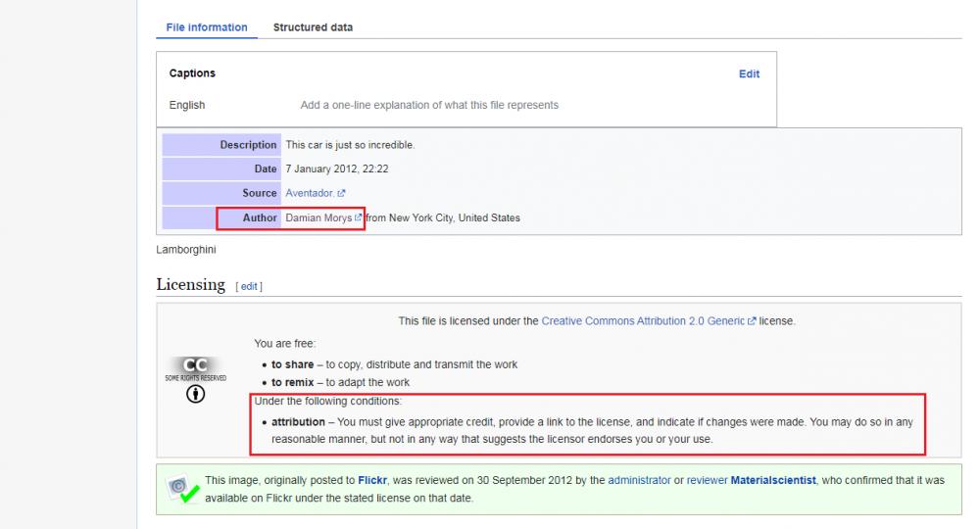Open the Aventador source link
Screen dimensions: 980x529
[x=310, y=193]
